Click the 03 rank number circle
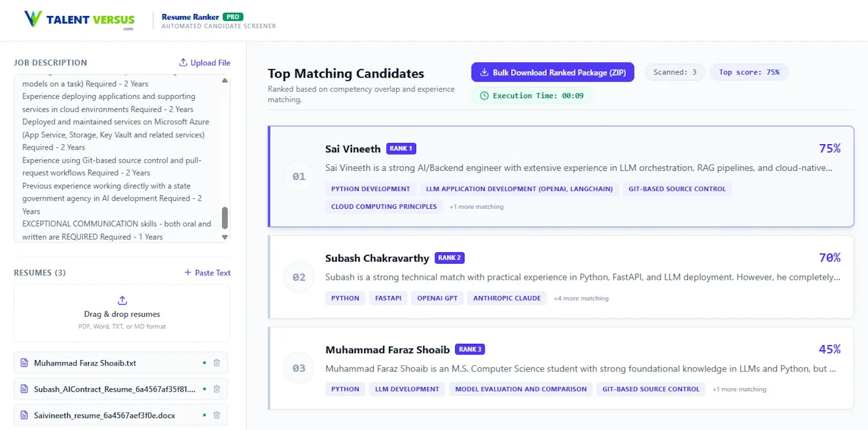 [299, 368]
